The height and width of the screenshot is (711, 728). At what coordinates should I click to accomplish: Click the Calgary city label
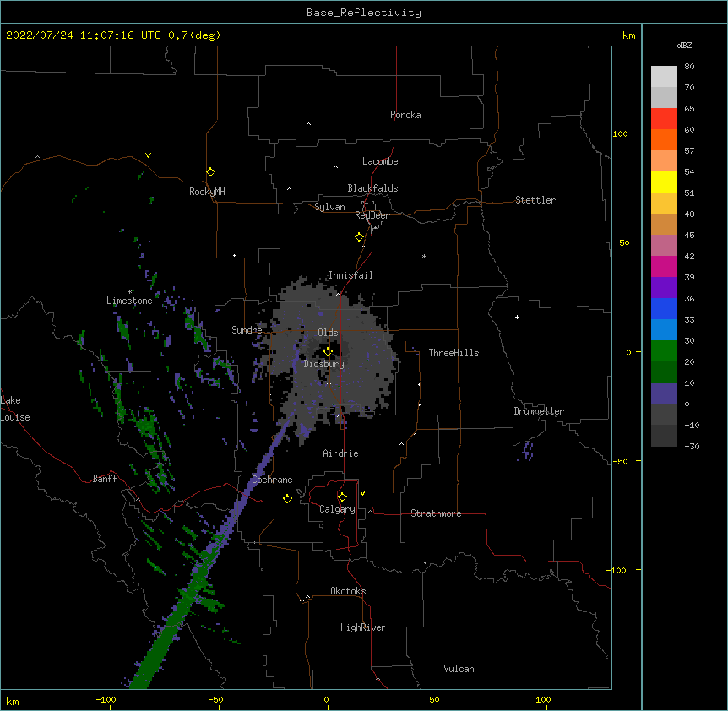[337, 509]
